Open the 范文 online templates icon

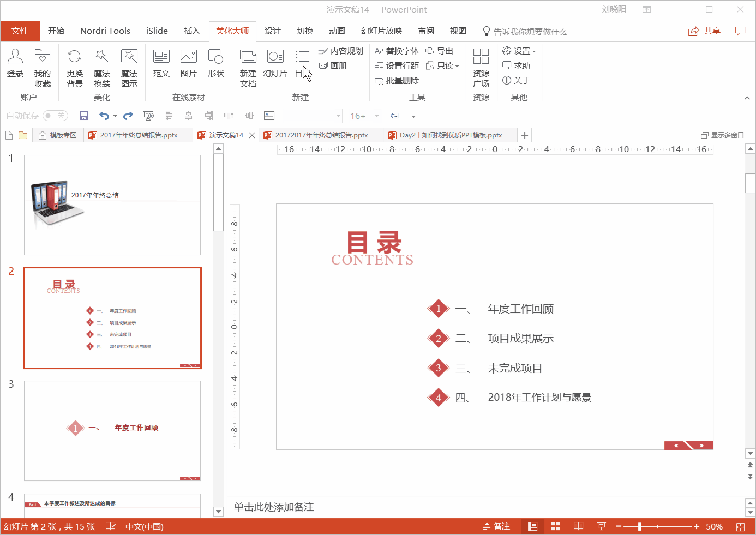[x=161, y=63]
